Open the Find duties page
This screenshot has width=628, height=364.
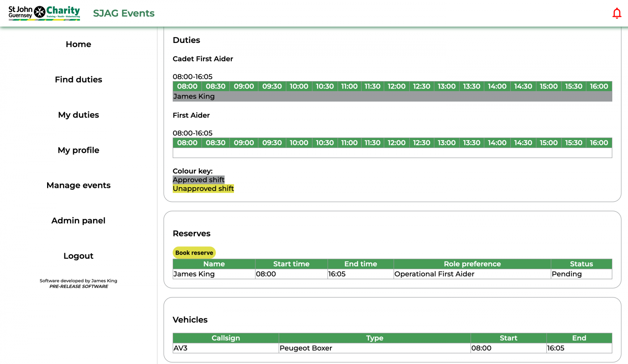tap(78, 80)
